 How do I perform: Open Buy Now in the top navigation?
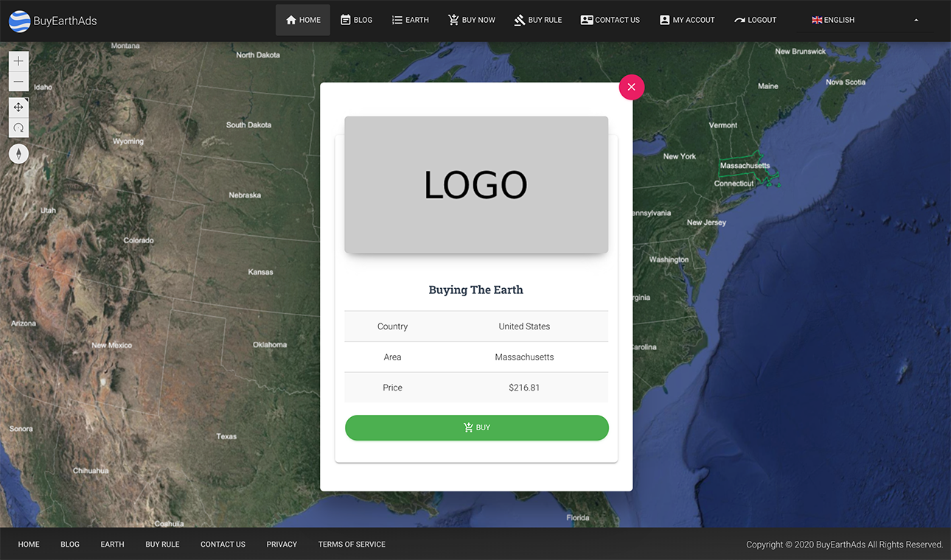click(472, 20)
